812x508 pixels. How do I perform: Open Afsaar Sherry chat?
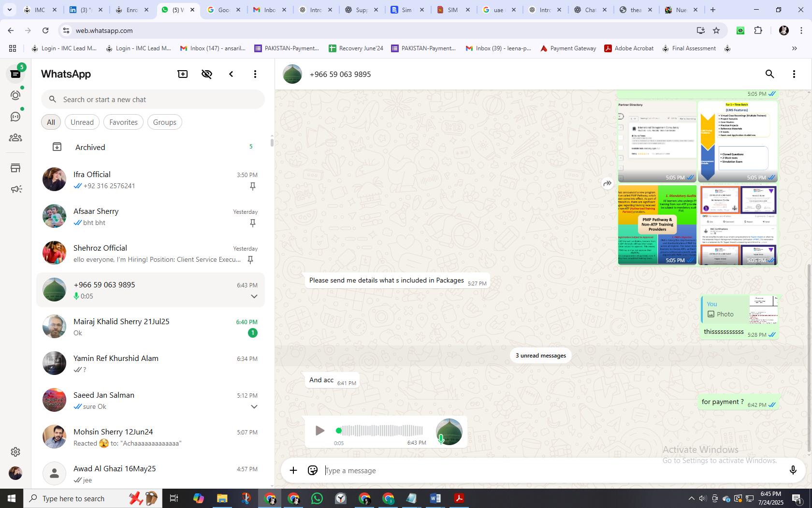pyautogui.click(x=150, y=216)
